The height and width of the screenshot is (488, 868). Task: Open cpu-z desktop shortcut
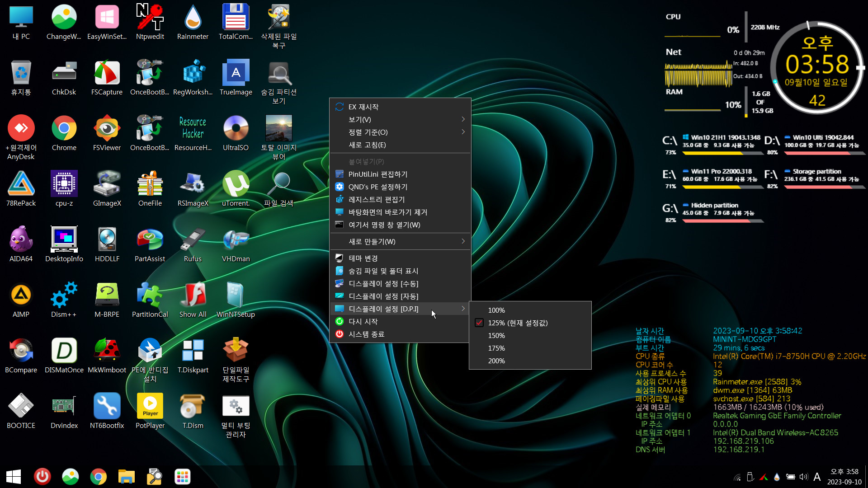pos(64,188)
